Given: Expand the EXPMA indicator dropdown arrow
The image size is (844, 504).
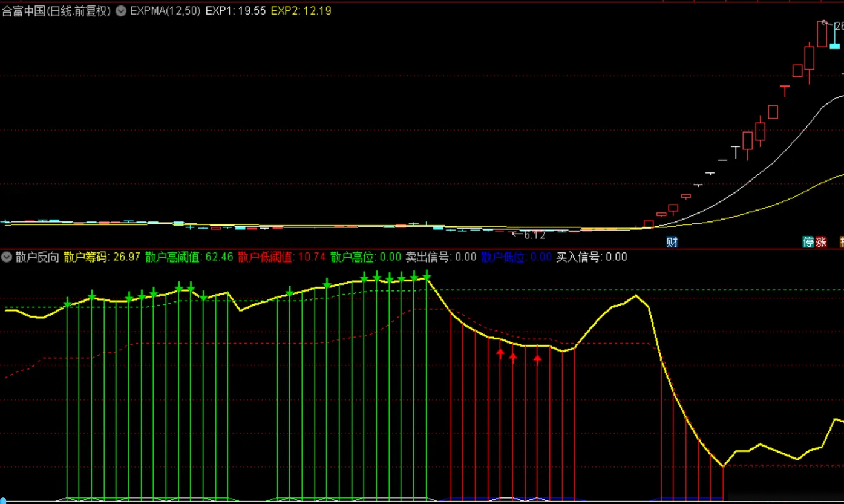Looking at the screenshot, I should [x=121, y=10].
